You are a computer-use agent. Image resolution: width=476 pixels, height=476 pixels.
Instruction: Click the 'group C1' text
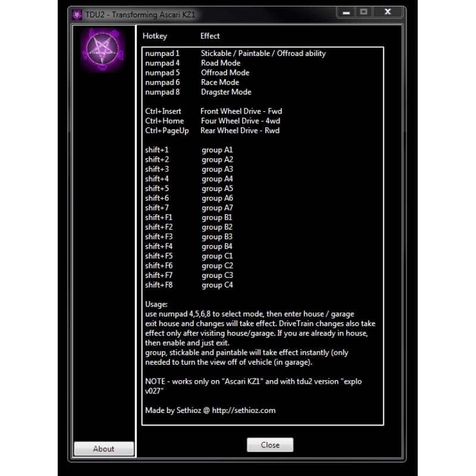(217, 256)
